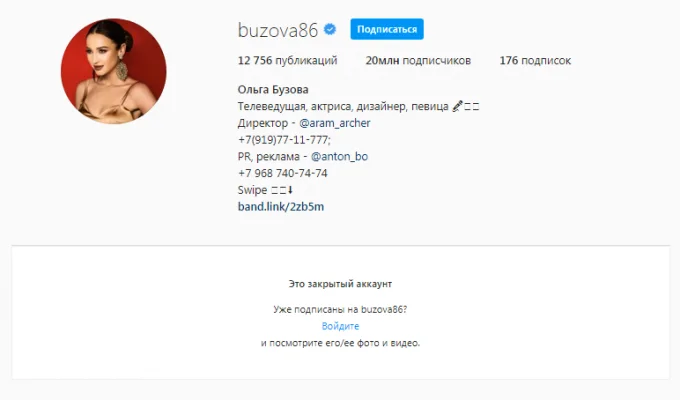Click the 12 756 публикаций posts count

tap(288, 61)
